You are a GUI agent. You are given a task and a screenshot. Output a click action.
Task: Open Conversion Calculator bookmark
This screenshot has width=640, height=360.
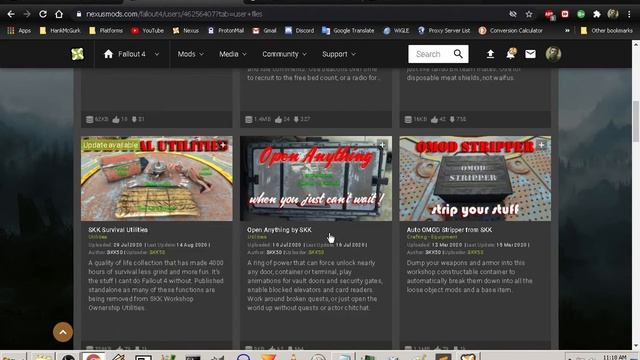pyautogui.click(x=511, y=31)
